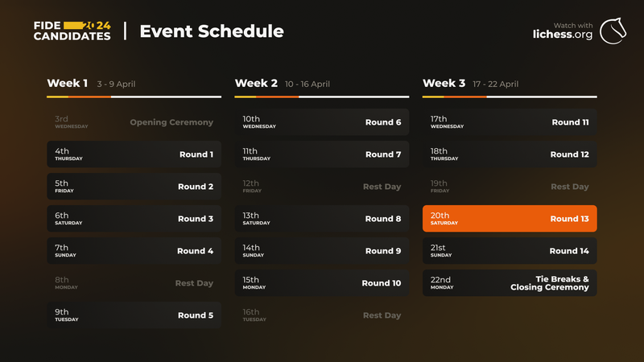
Task: Select the Round 14 Sunday entry
Action: pos(510,251)
